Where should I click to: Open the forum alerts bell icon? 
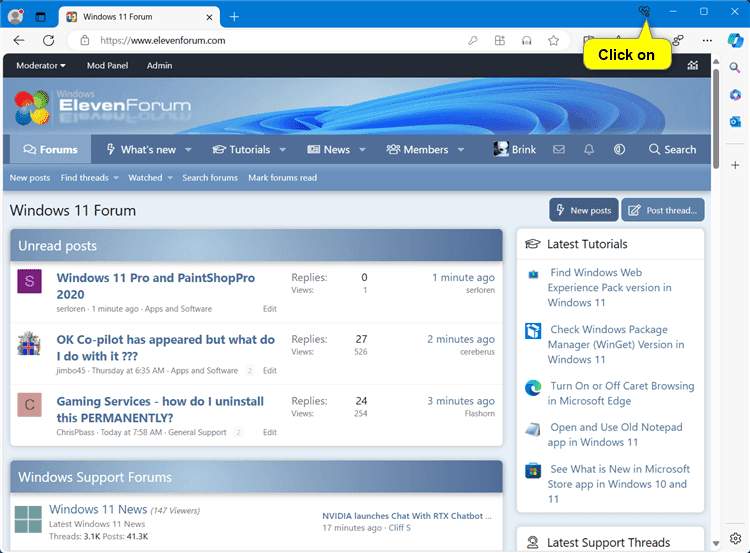[589, 150]
